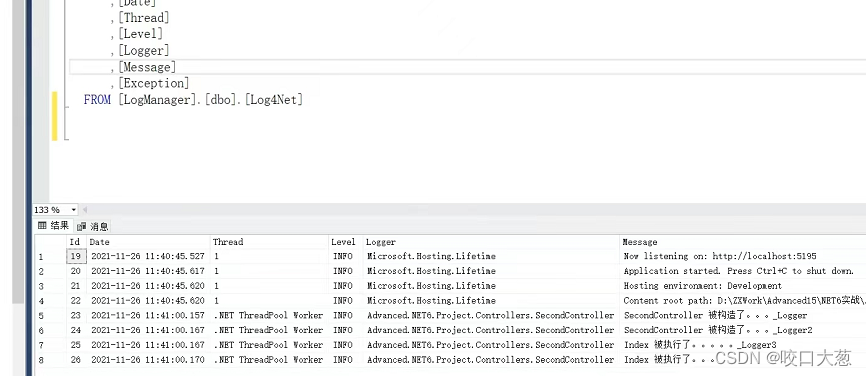Click the SecondController message ending in _Logger2

[743, 330]
